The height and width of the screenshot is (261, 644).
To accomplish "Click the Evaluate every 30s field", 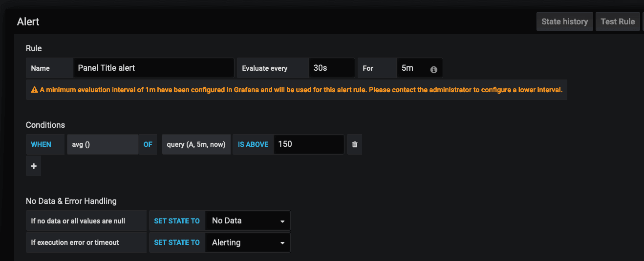I will [331, 68].
